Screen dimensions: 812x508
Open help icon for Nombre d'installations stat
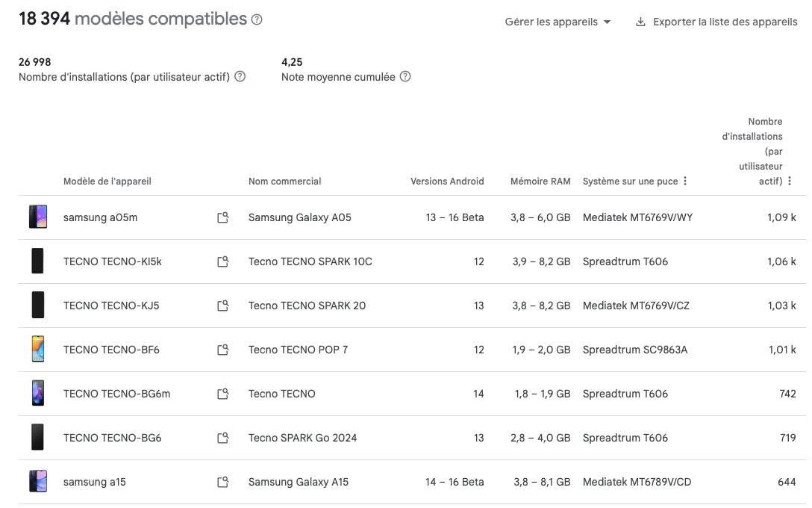pos(240,77)
